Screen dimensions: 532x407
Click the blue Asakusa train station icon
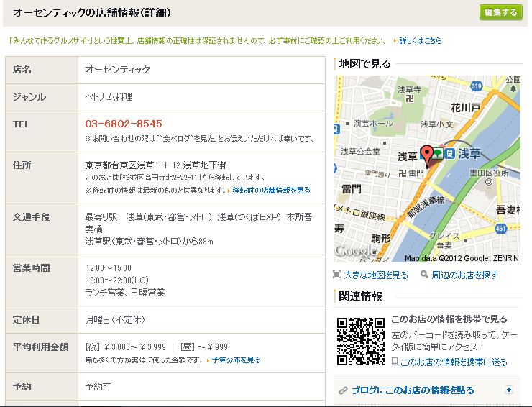pyautogui.click(x=449, y=152)
